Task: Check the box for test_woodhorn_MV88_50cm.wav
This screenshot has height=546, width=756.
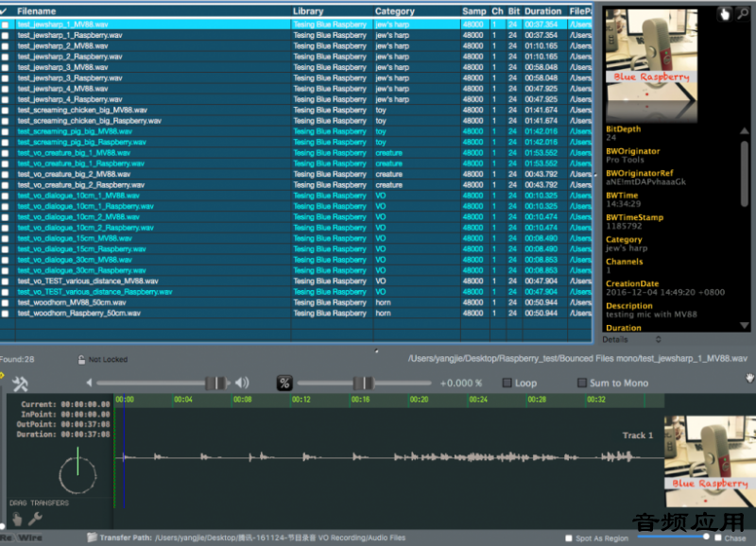Action: pos(5,302)
